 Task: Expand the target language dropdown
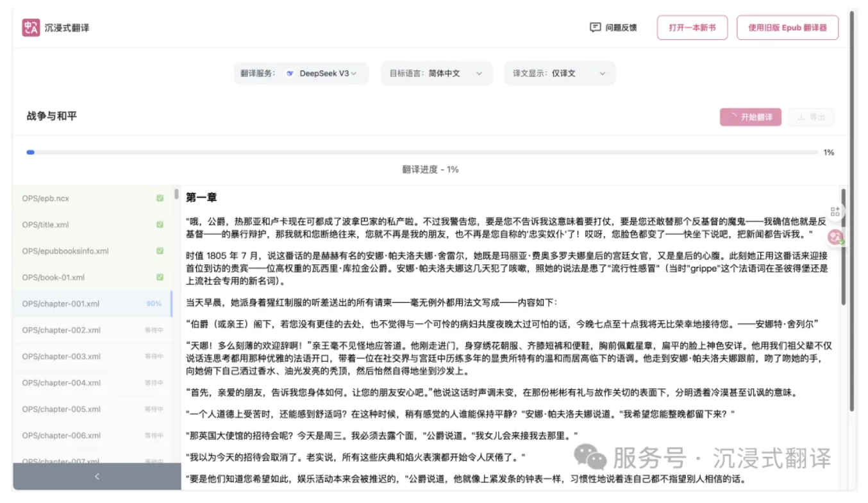click(436, 74)
